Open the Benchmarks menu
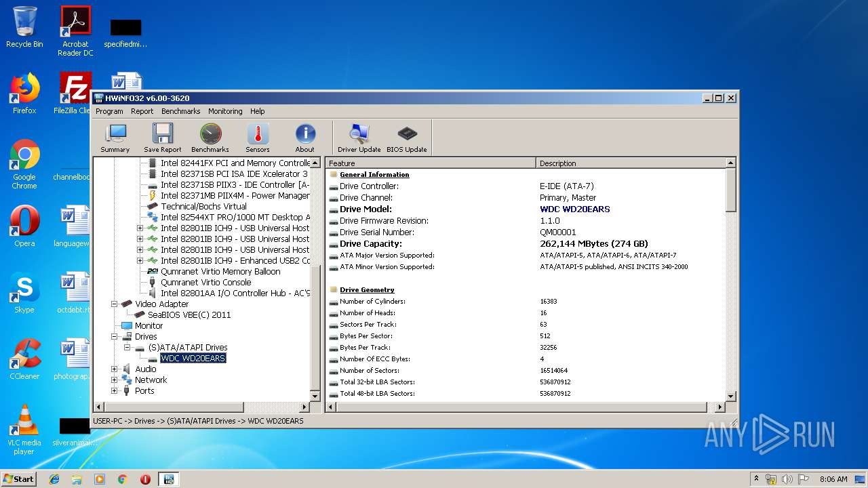 pos(181,111)
